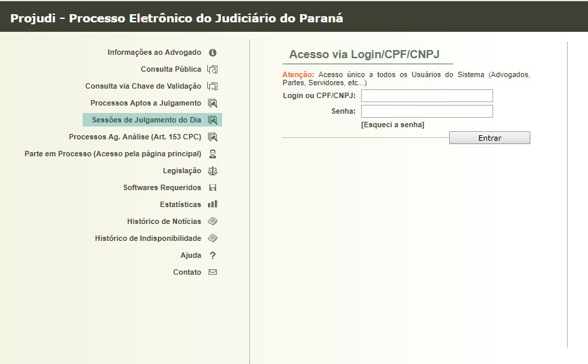Select Consulta via Chave de Validação
This screenshot has height=364, width=588.
(x=143, y=86)
